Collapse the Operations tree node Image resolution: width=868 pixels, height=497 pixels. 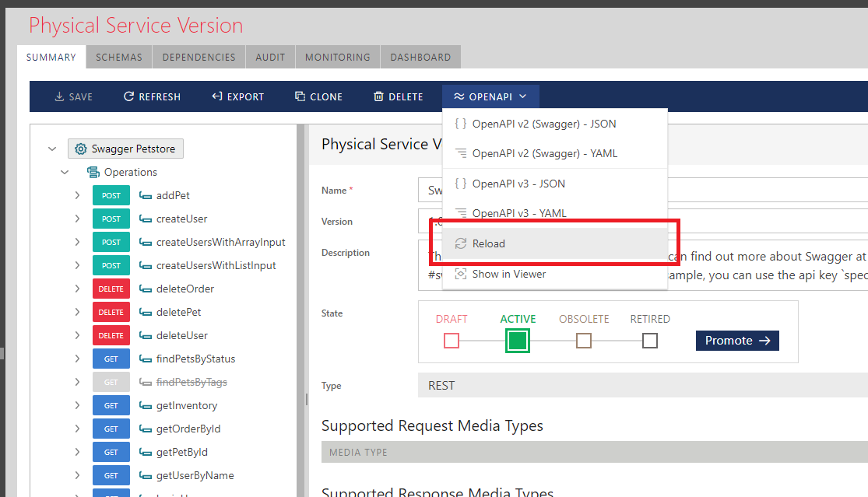(x=65, y=172)
